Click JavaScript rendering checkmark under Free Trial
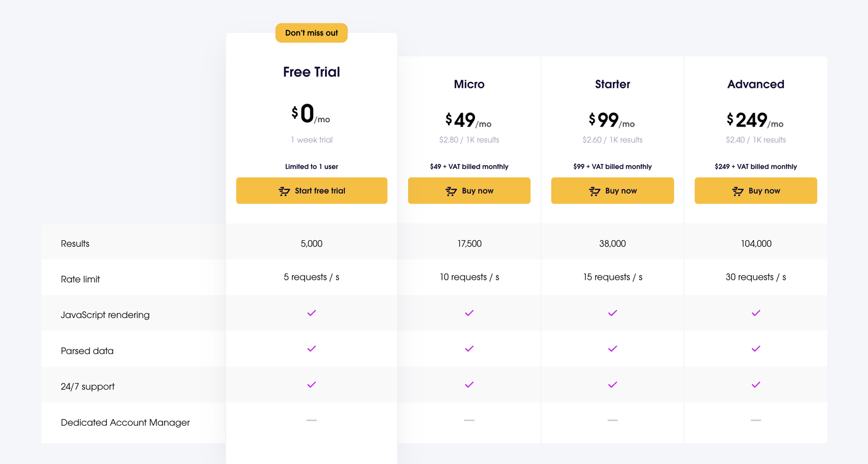868x464 pixels. [311, 313]
